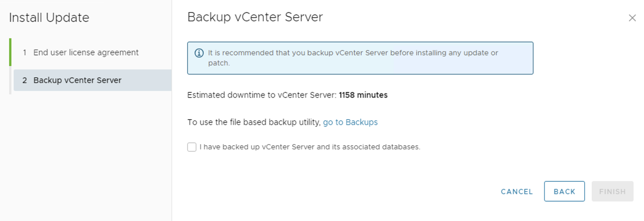This screenshot has width=644, height=221.
Task: Go back with the Back button
Action: click(x=564, y=191)
